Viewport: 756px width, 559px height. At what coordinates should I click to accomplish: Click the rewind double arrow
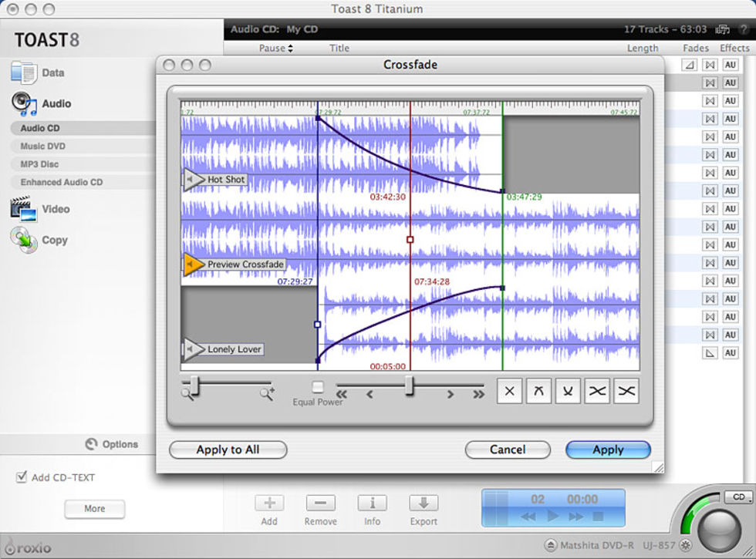(x=342, y=394)
